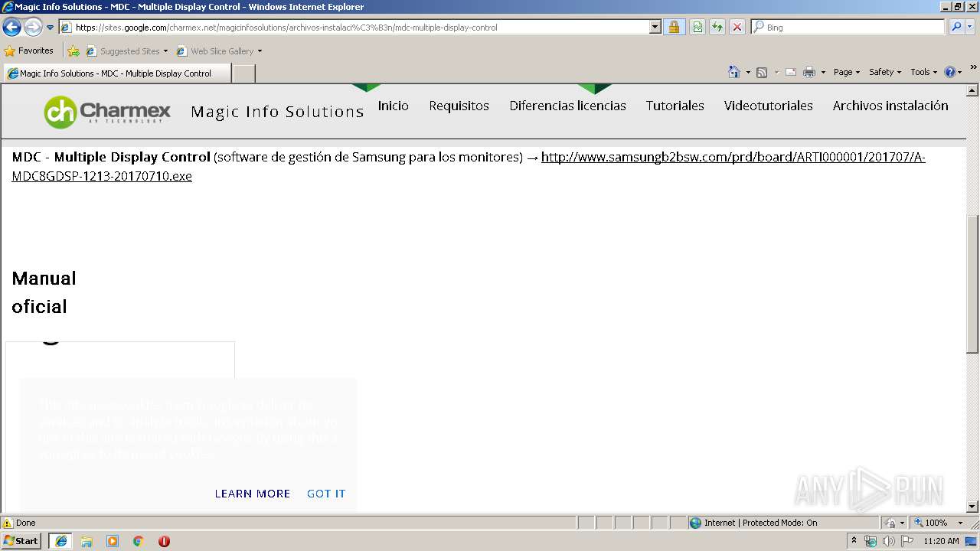Click the taskbar clock 11:20 AM
Screen dimensions: 980x551
[941, 541]
